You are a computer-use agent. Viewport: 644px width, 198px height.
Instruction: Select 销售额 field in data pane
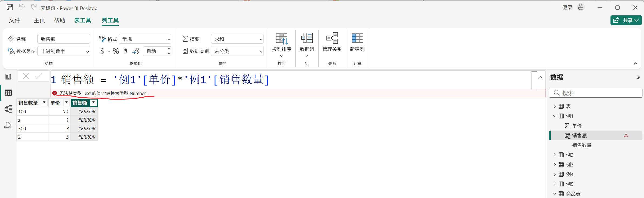tap(596, 135)
